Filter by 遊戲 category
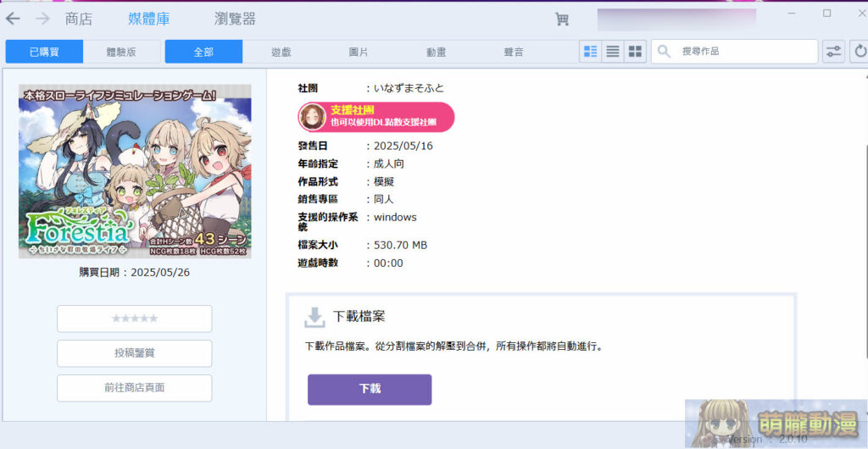The width and height of the screenshot is (868, 449). point(281,52)
